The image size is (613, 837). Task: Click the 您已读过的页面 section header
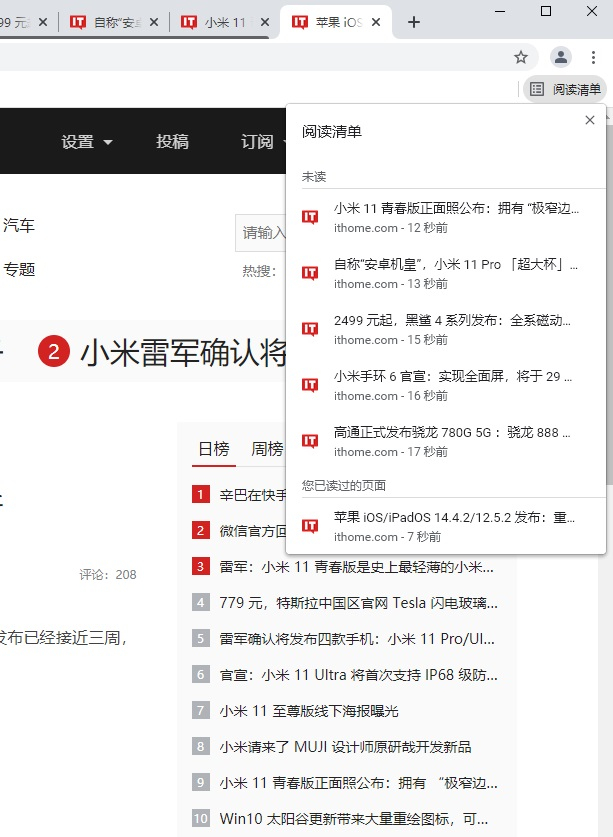[x=344, y=485]
